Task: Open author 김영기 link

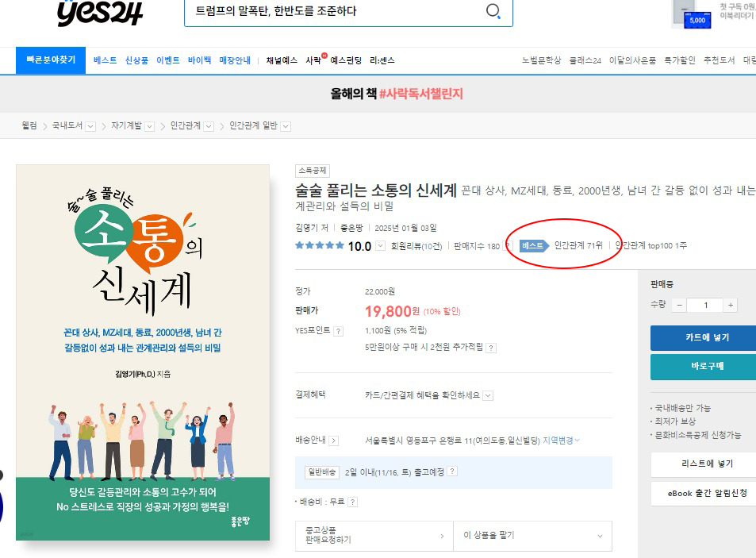Action: click(308, 228)
